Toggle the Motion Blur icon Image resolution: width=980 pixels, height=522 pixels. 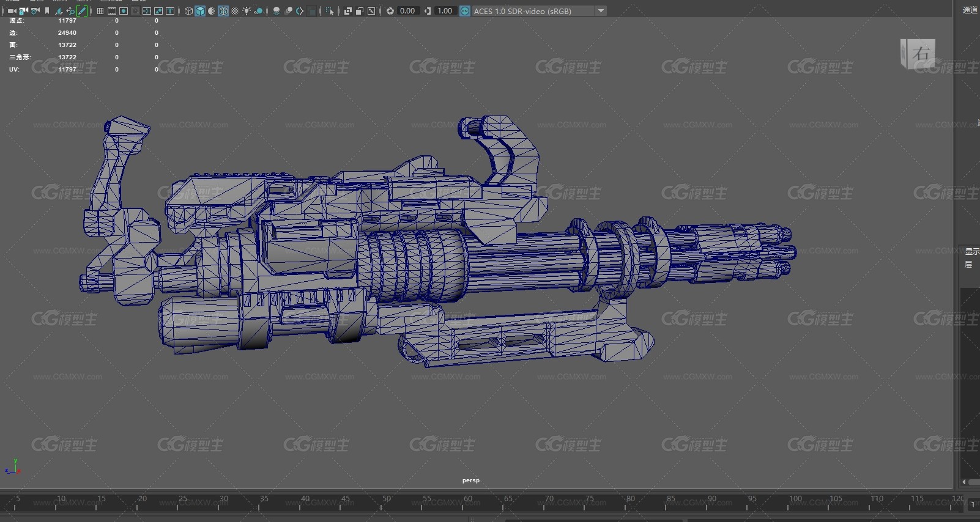(288, 11)
